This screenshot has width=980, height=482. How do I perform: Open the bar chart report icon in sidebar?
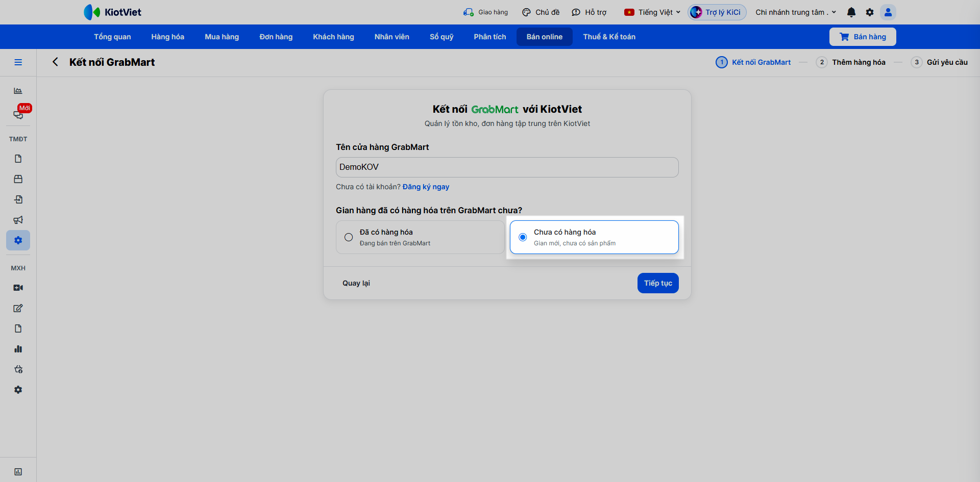click(18, 349)
